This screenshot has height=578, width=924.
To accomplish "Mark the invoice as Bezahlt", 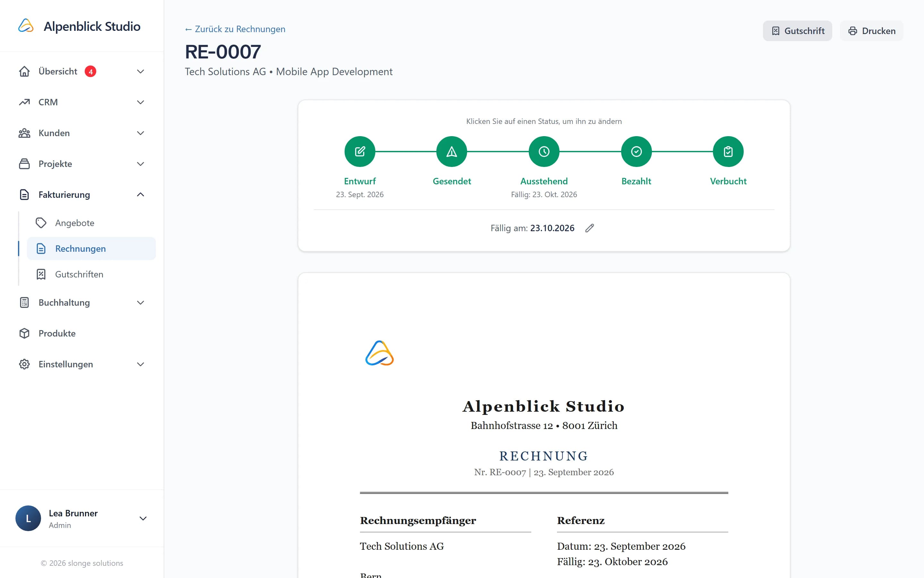I will click(636, 151).
